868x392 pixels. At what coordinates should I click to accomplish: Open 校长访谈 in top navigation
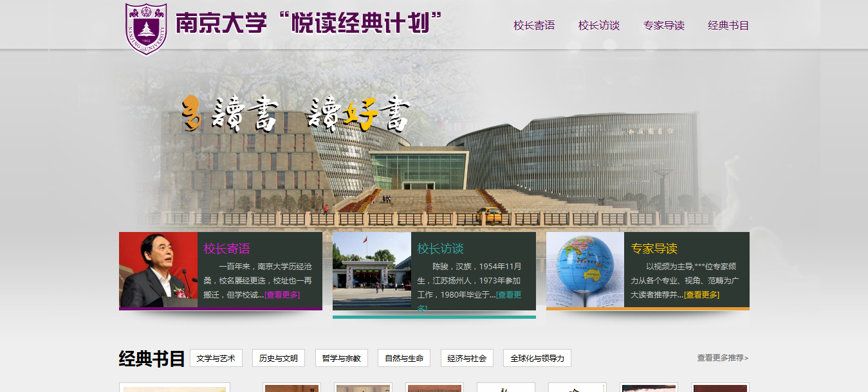pyautogui.click(x=598, y=26)
